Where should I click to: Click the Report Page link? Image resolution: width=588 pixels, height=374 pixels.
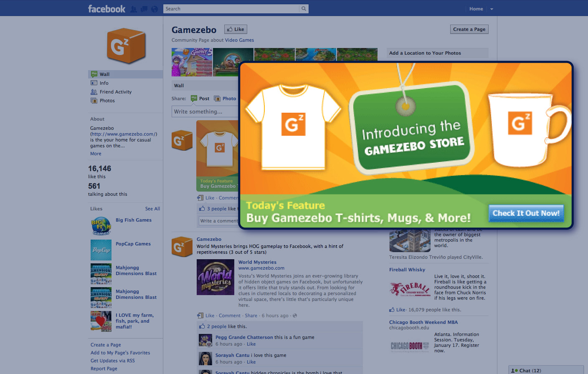[104, 369]
